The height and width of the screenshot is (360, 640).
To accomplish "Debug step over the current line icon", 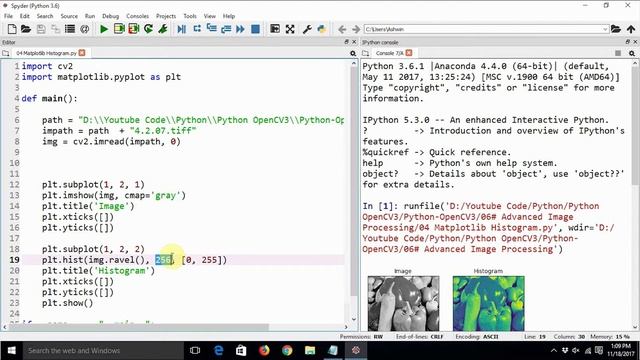I will tap(197, 29).
